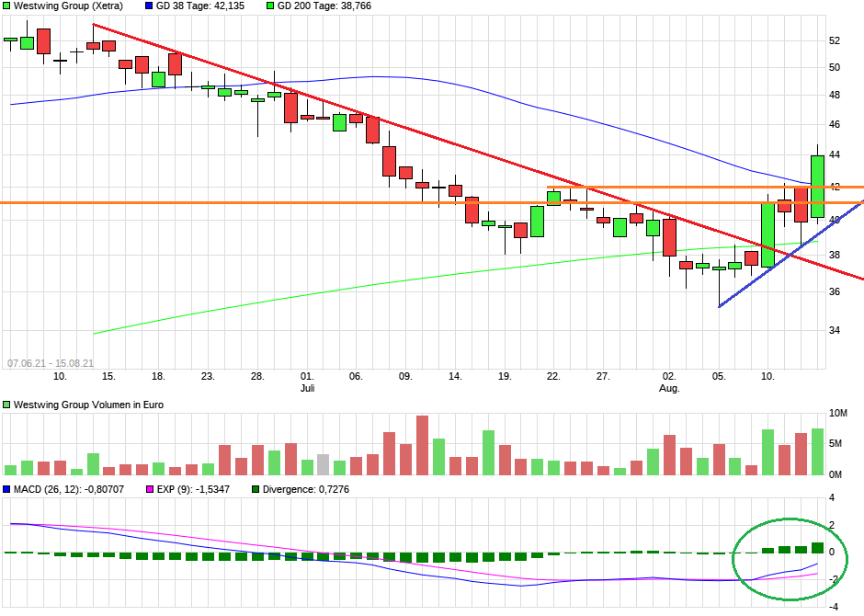Click the date range 07.06.21 - 15.08.21
This screenshot has width=864, height=616.
[x=51, y=363]
